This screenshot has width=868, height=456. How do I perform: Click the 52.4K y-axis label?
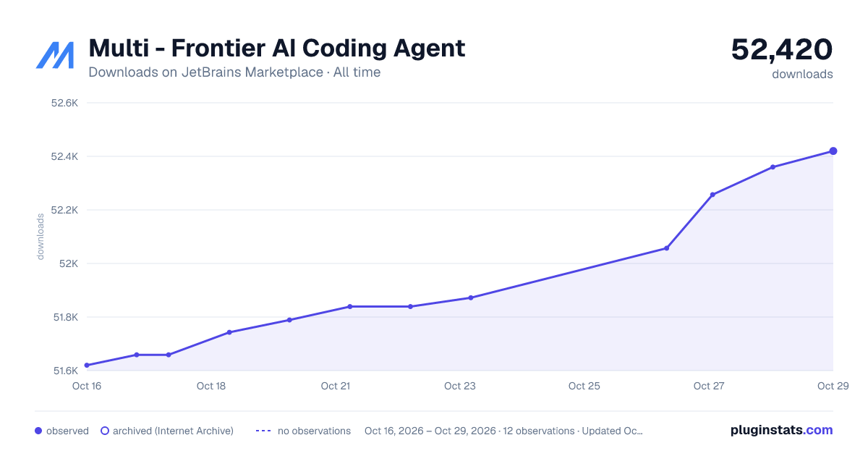coord(64,156)
